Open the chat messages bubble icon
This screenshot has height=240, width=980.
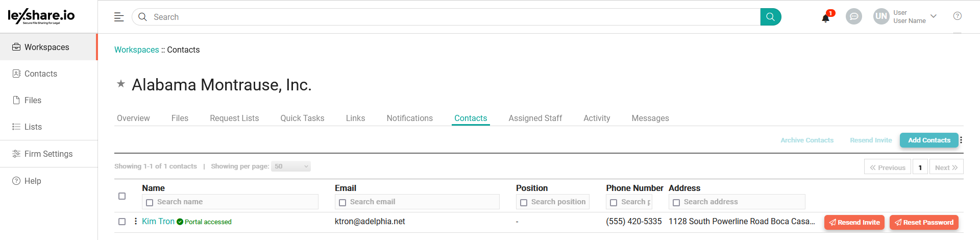coord(853,17)
